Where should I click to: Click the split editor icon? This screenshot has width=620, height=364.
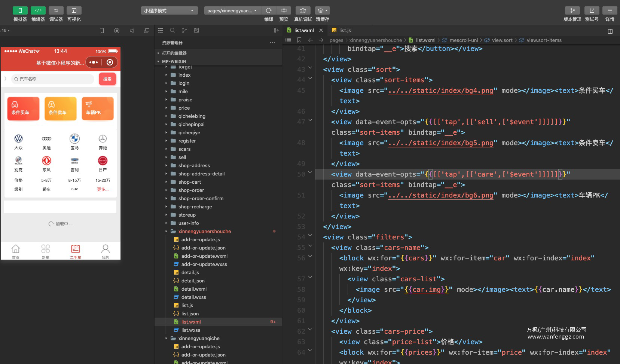pyautogui.click(x=610, y=31)
